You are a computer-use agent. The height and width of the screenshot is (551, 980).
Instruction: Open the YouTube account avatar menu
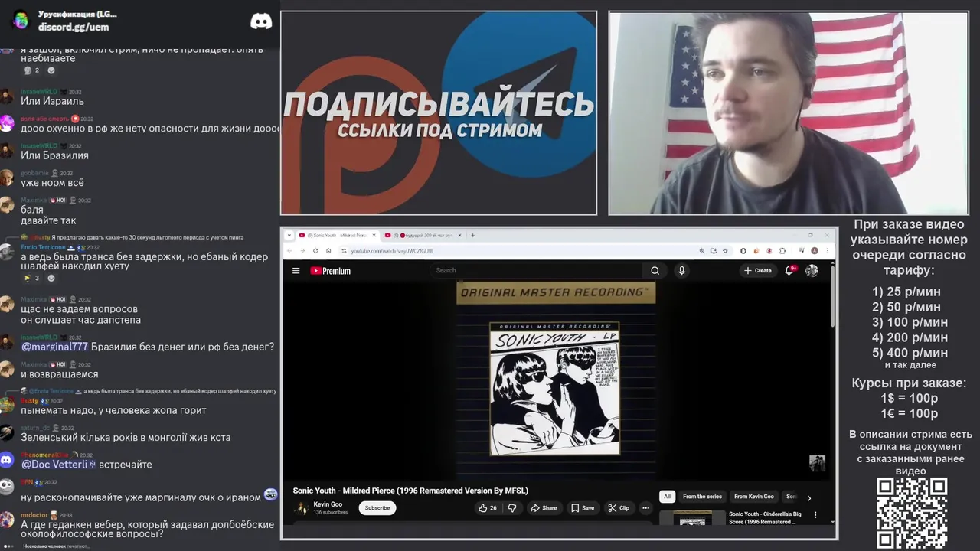812,270
